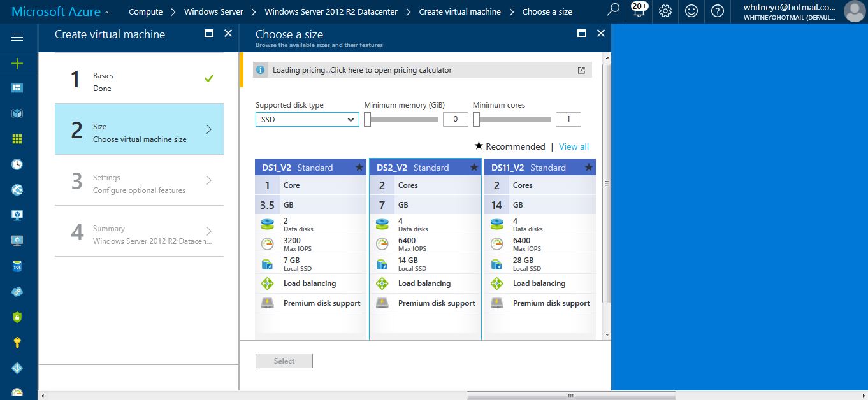Open SQL databases from the sidebar

17,266
